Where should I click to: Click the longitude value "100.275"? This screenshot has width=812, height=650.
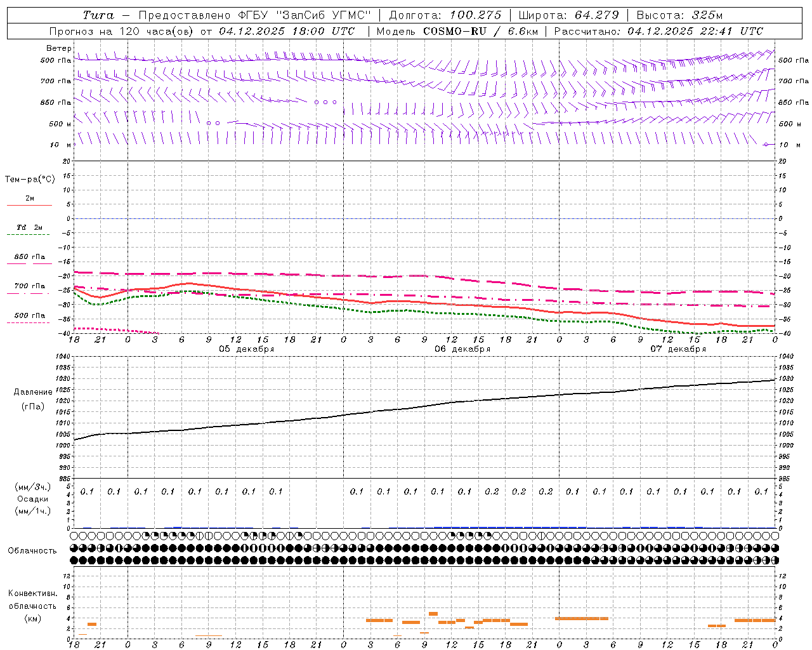[x=476, y=15]
